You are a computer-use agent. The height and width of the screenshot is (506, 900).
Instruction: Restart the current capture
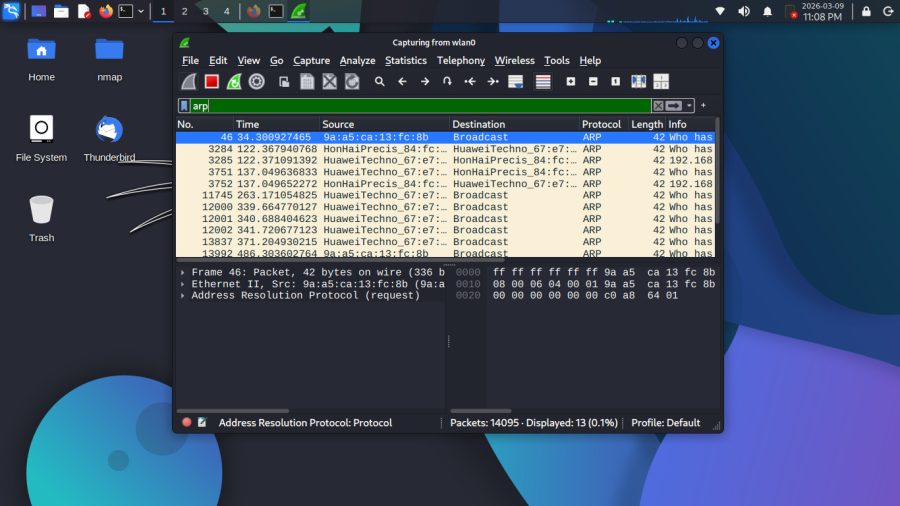point(234,82)
